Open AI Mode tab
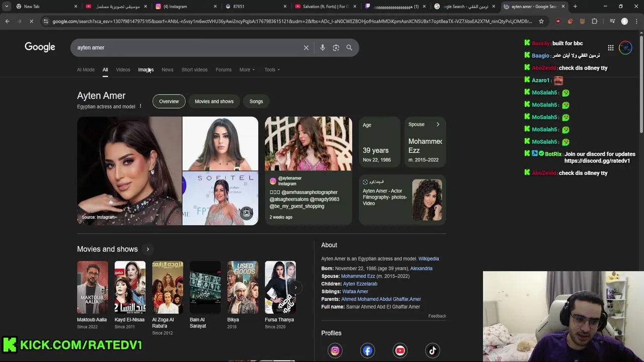Screen dimensions: 644x362 86,70
